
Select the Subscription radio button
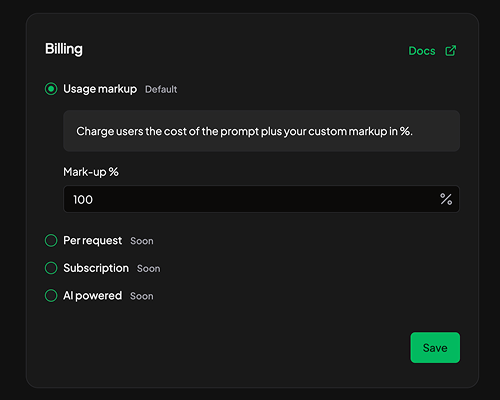pos(51,268)
